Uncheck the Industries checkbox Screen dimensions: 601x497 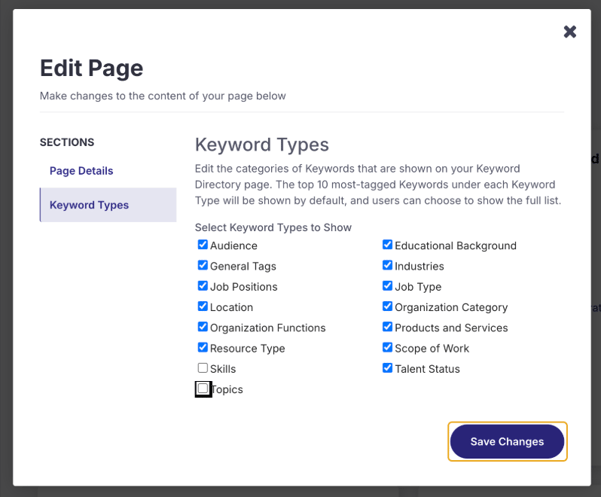pos(388,265)
